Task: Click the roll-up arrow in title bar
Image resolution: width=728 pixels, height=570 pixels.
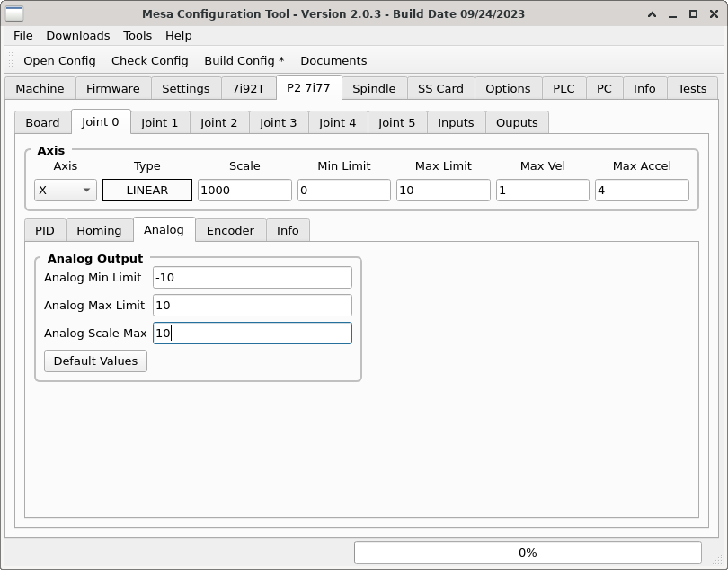Action: 652,14
